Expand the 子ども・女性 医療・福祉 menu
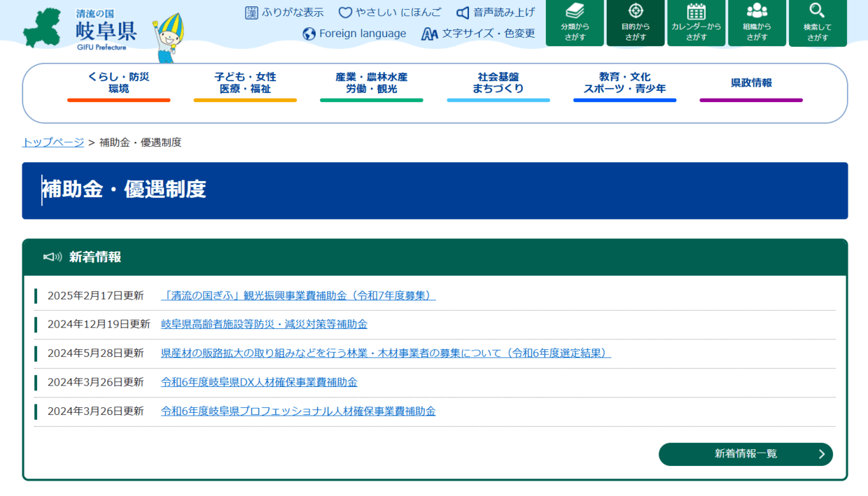This screenshot has width=868, height=496. (x=245, y=86)
